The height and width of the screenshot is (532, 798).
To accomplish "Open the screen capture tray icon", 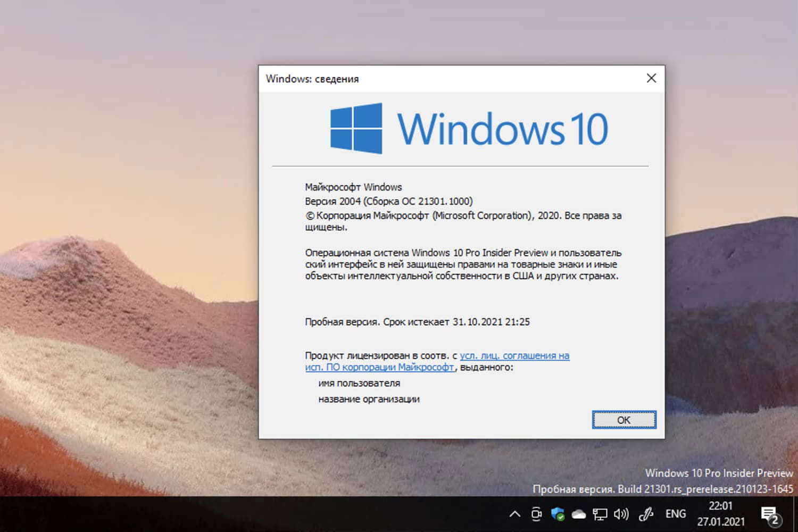I will click(536, 513).
